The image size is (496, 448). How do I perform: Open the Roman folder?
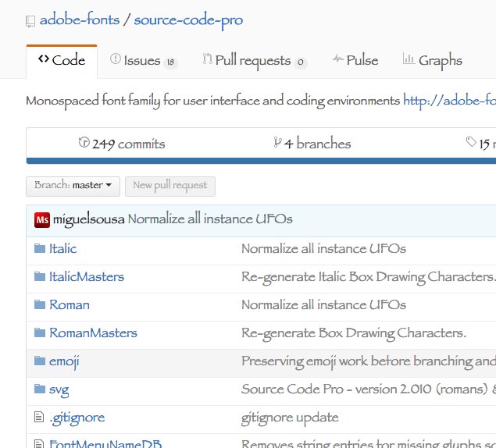70,304
